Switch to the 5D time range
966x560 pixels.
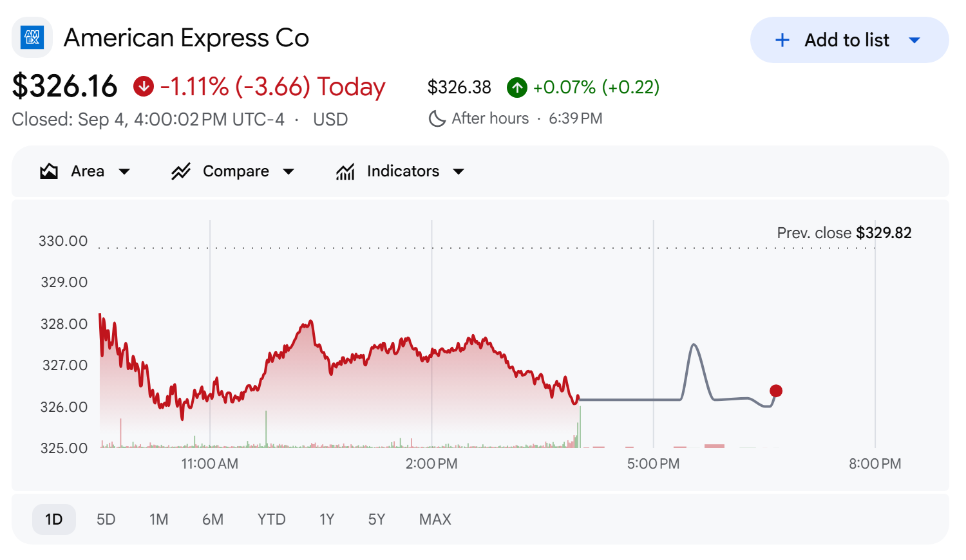[x=106, y=519]
